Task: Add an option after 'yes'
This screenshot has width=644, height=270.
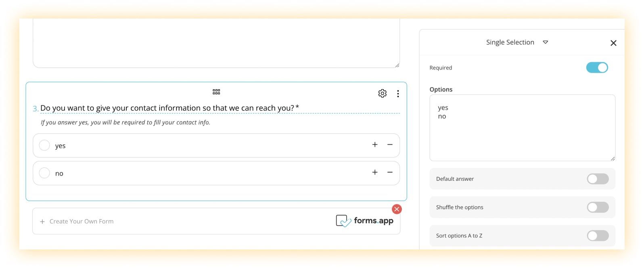Action: tap(375, 145)
